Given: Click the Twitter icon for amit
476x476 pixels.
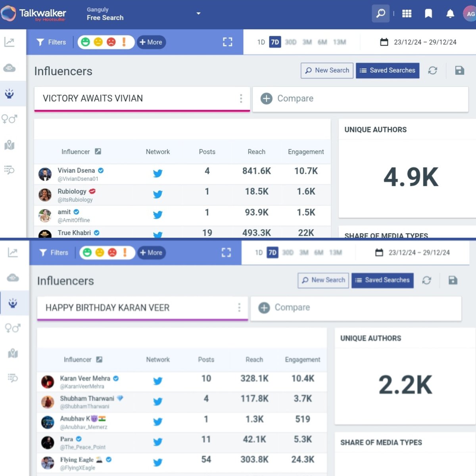Looking at the screenshot, I should tap(158, 215).
